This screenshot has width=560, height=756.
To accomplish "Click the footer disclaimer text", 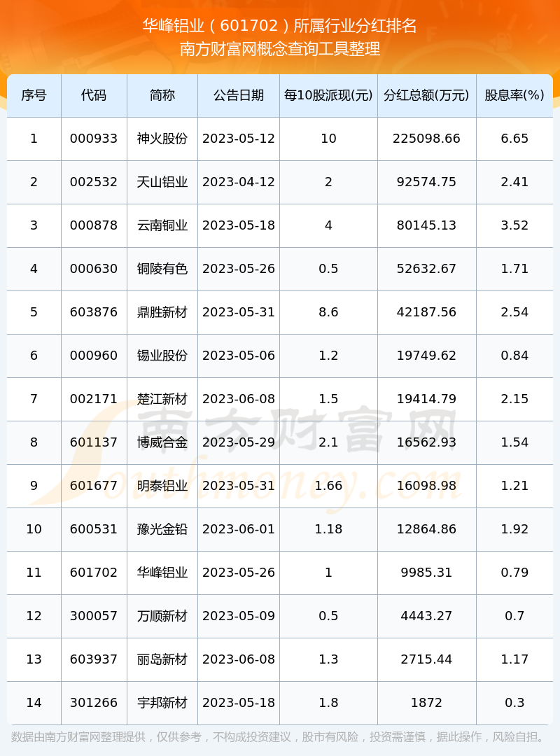I will 279,737.
